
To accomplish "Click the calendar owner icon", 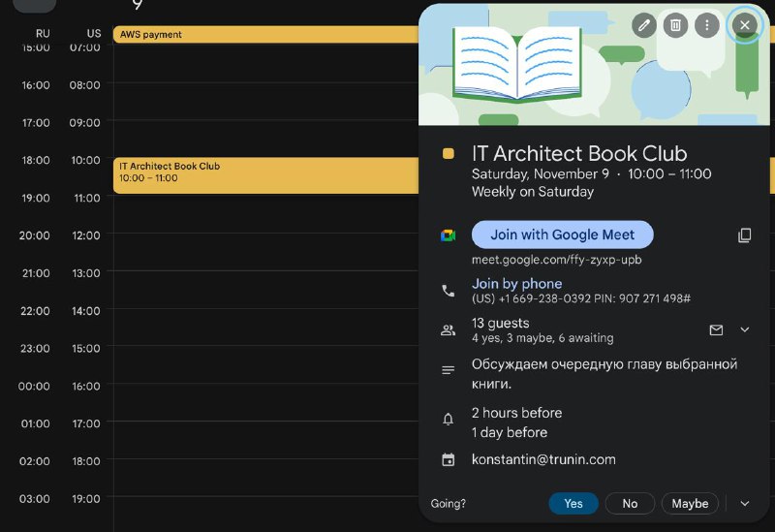I will click(448, 460).
